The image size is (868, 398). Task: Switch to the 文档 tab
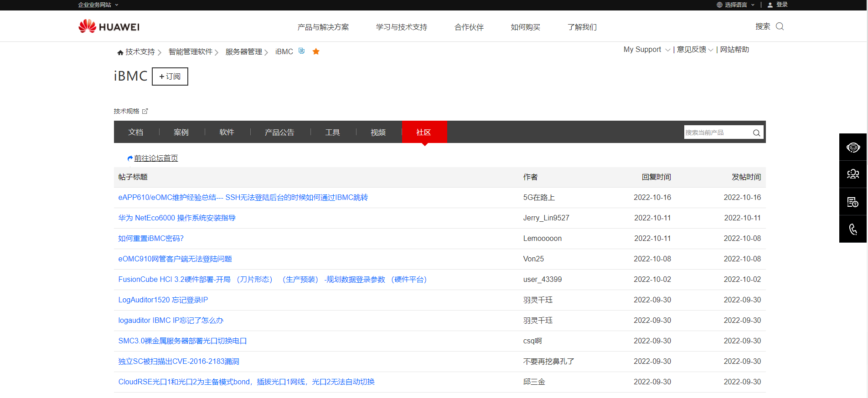(136, 132)
